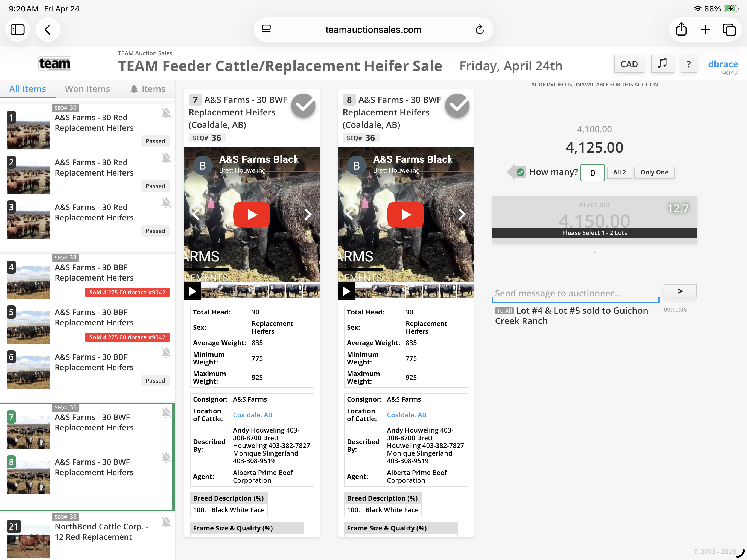This screenshot has width=747, height=560.
Task: Switch to the bell Items tab
Action: [148, 89]
